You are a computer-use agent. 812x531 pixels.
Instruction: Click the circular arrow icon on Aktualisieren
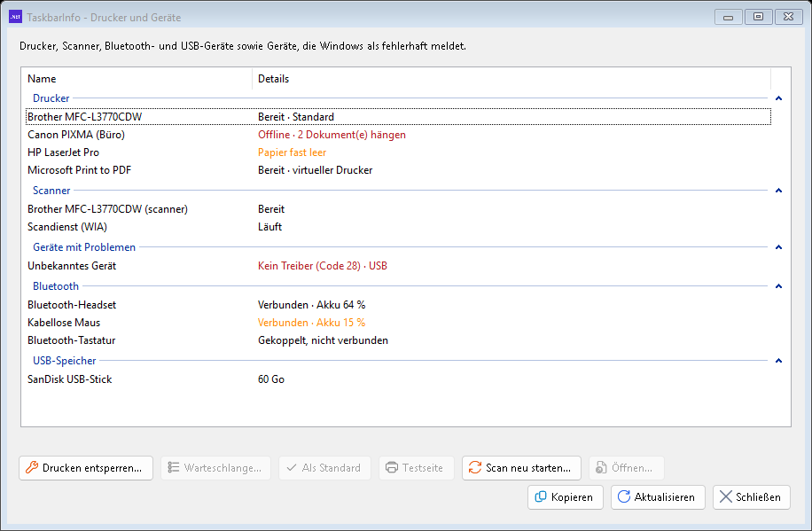624,496
